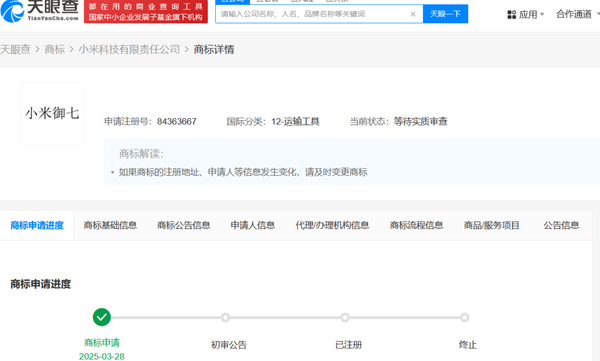The height and width of the screenshot is (361, 600).
Task: Switch to the 商标流程信息 tab
Action: 416,225
